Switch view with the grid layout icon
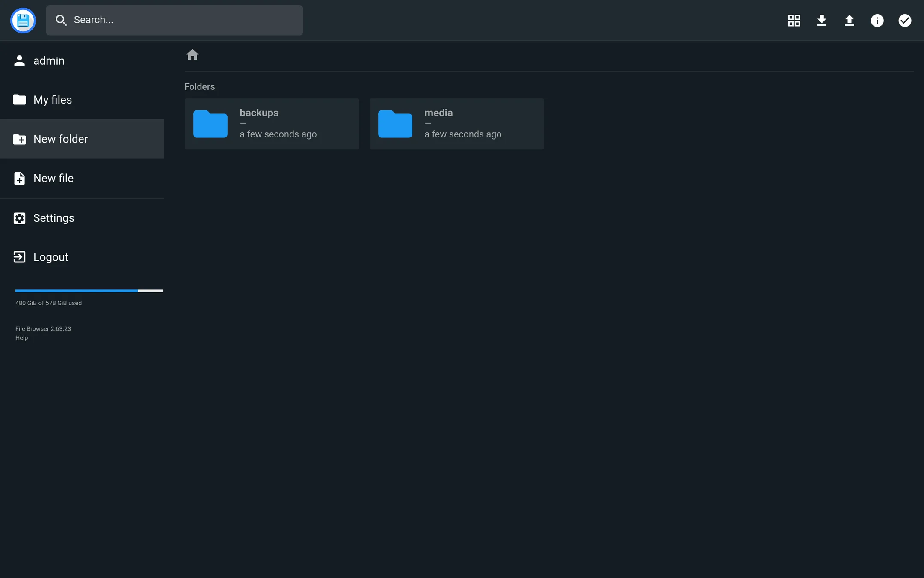 click(x=794, y=20)
